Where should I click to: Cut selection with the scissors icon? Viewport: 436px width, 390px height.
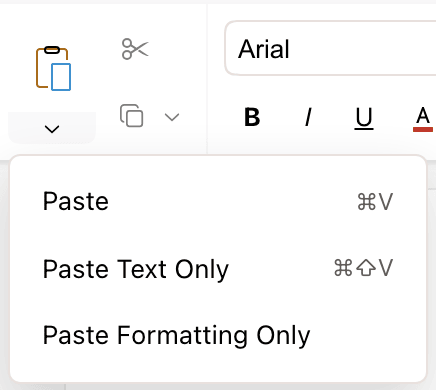coord(135,49)
